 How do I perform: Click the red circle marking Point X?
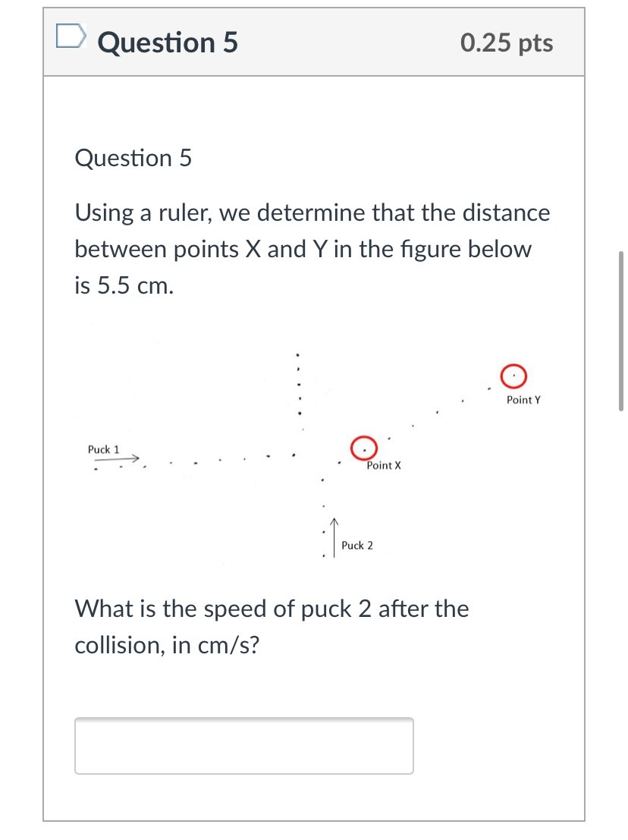pos(365,448)
